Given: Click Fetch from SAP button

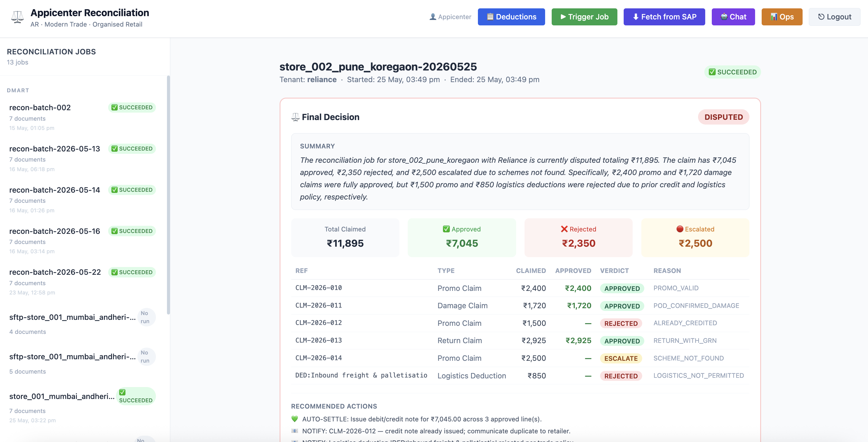Looking at the screenshot, I should tap(664, 17).
